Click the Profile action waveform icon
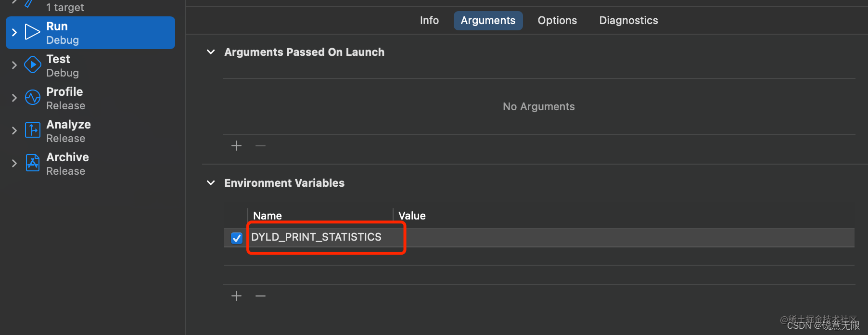 pyautogui.click(x=32, y=98)
